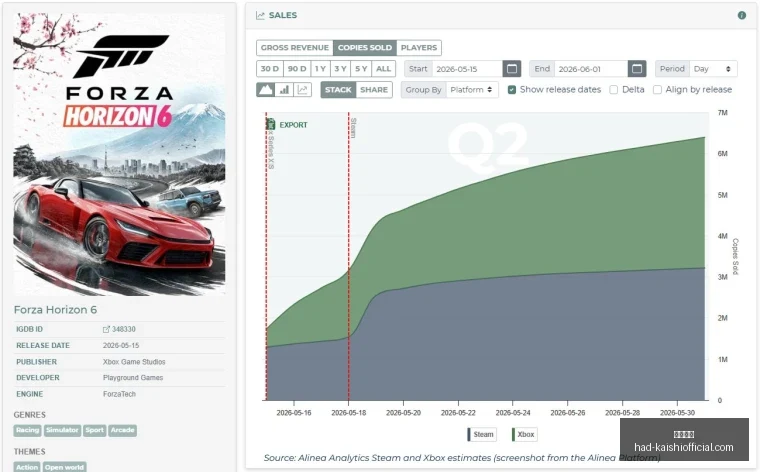760x472 pixels.
Task: Toggle Xbox series in chart legend
Action: click(x=523, y=434)
